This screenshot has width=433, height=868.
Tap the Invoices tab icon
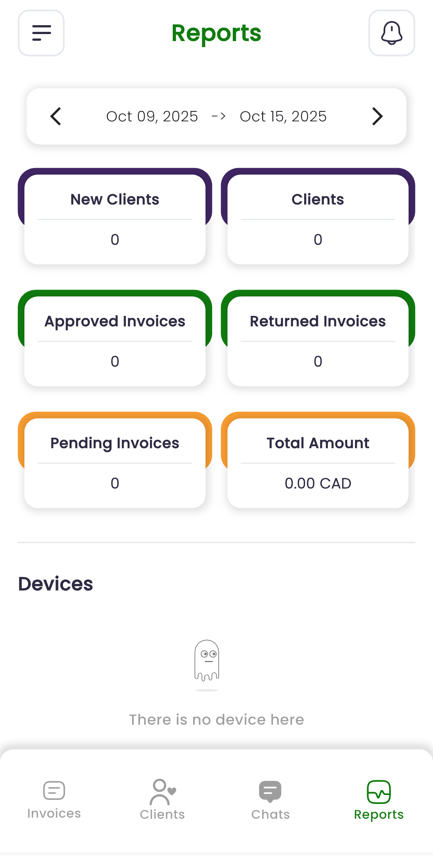54,791
